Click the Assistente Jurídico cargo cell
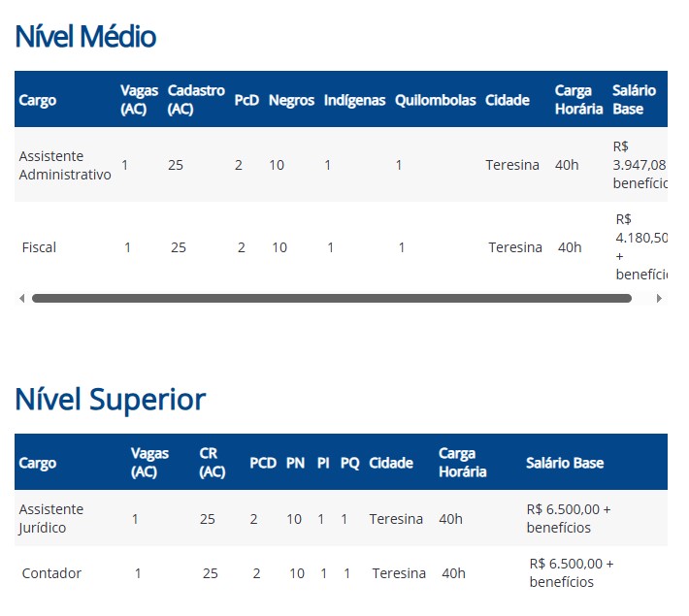Viewport: 689px width, 616px height. 51,519
